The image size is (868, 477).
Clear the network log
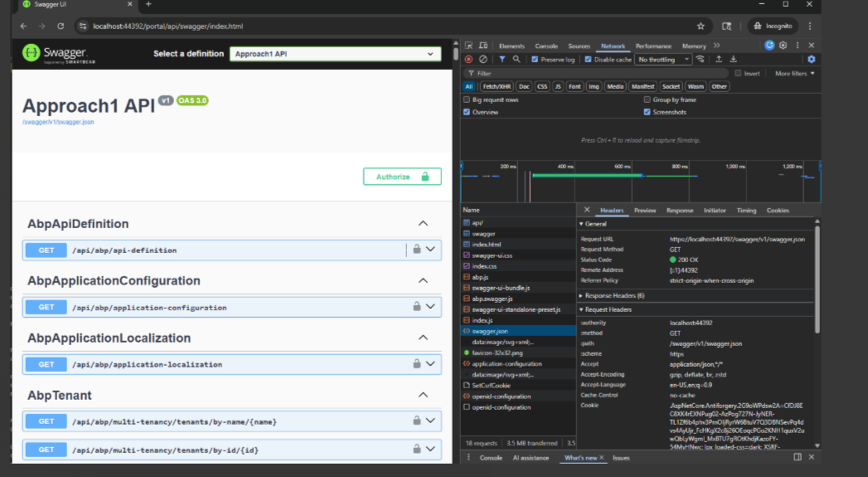pos(482,60)
